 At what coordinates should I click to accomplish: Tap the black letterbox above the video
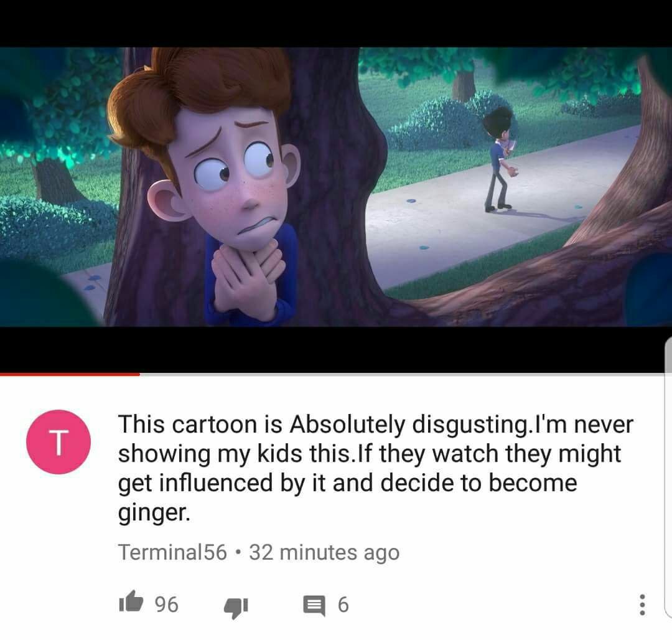(336, 24)
